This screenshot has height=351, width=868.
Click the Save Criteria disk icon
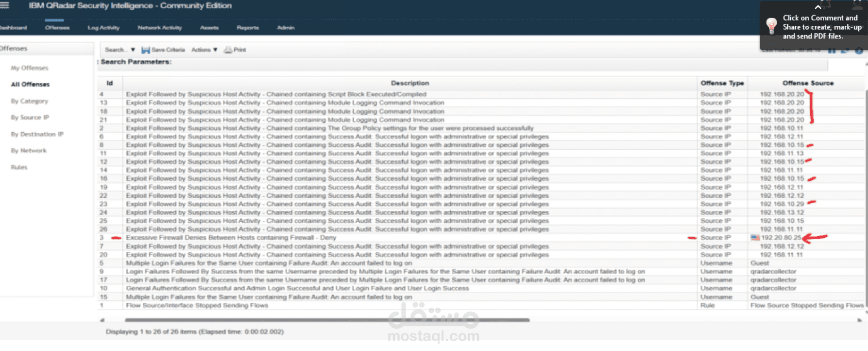tap(145, 50)
